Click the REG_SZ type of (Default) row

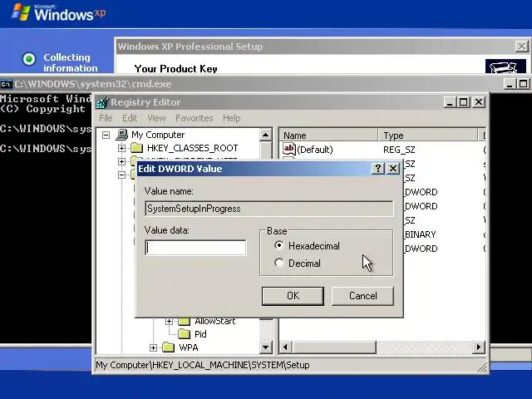click(399, 150)
